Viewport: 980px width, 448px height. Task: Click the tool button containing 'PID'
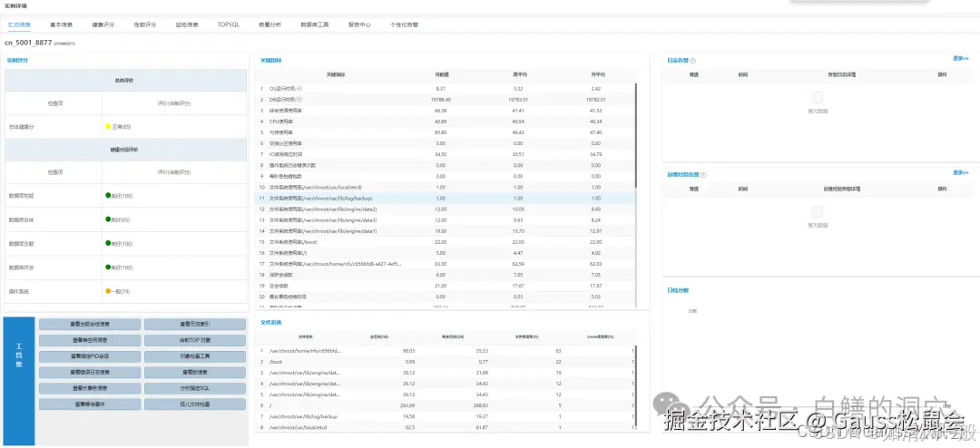89,356
